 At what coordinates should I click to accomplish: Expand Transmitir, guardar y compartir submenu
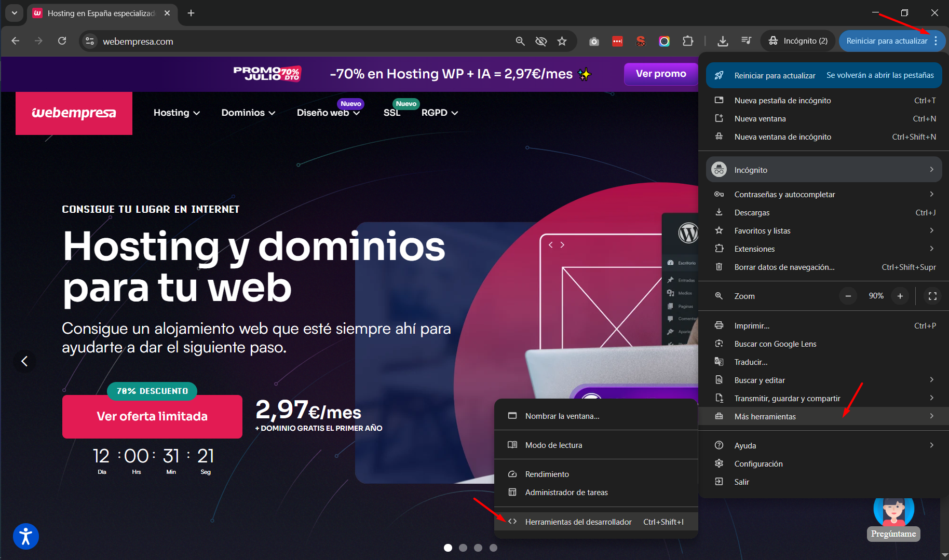click(824, 398)
